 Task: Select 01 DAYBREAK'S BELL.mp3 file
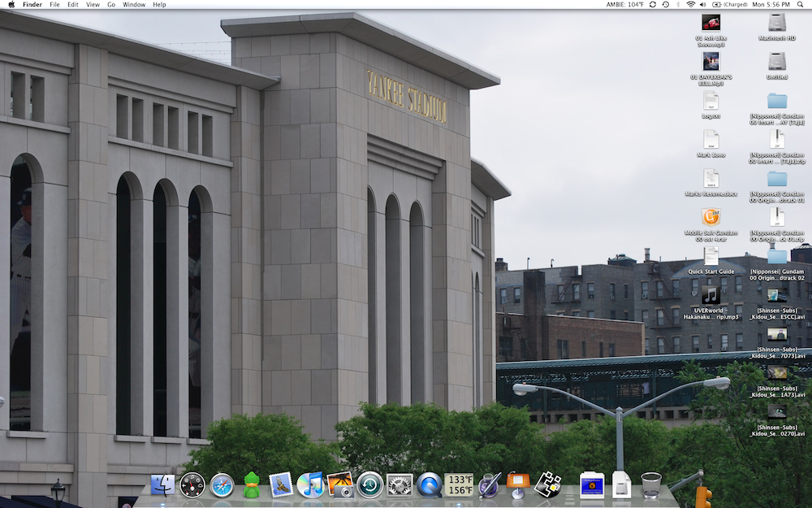tap(711, 62)
